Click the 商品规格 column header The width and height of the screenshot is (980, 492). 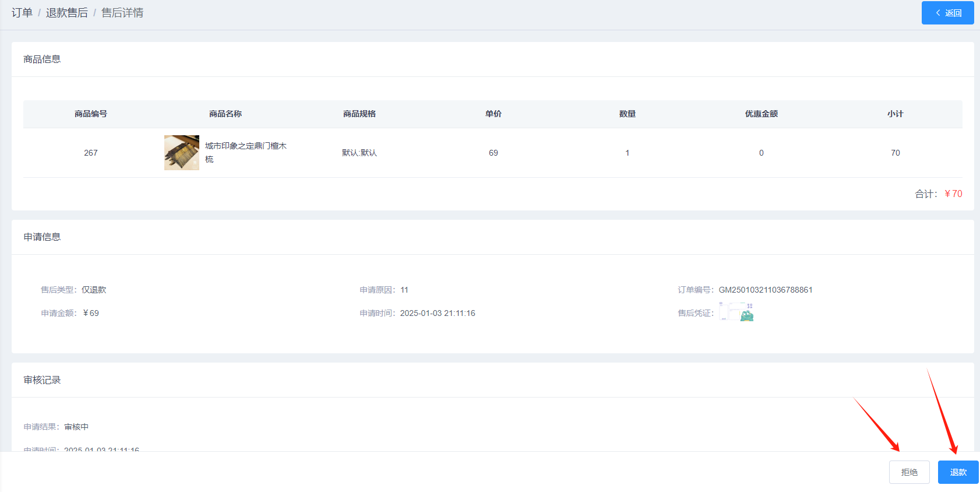point(359,114)
